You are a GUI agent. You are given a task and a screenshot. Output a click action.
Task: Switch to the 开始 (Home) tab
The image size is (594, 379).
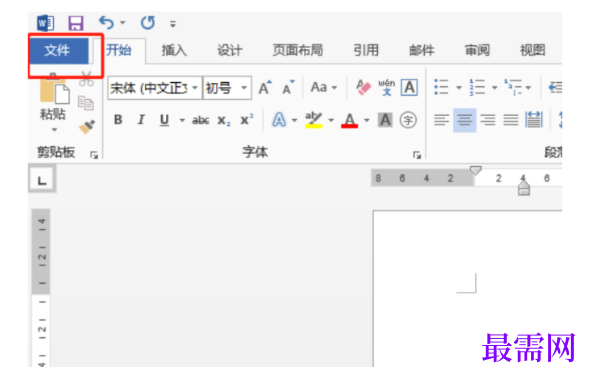[119, 50]
